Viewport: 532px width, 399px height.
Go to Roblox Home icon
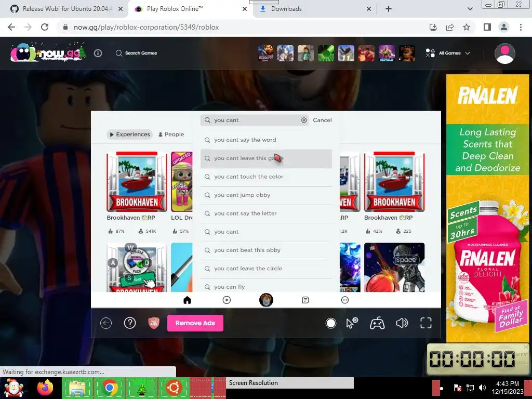[x=187, y=300]
